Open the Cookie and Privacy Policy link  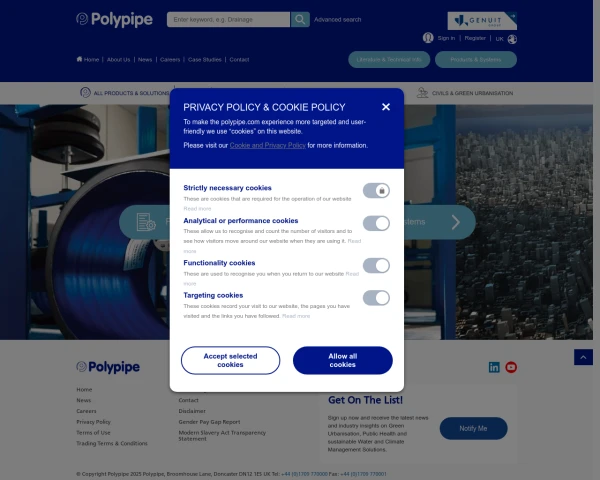[267, 145]
